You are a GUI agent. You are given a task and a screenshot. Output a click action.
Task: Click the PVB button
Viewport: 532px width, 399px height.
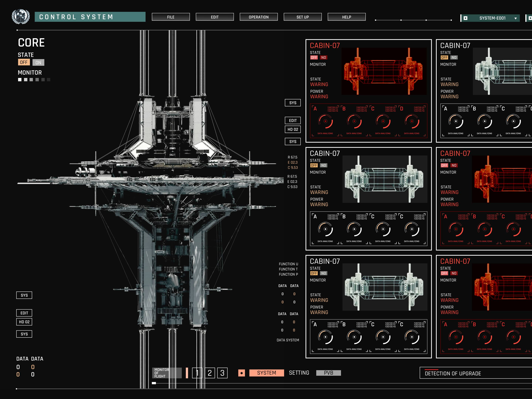click(x=328, y=373)
